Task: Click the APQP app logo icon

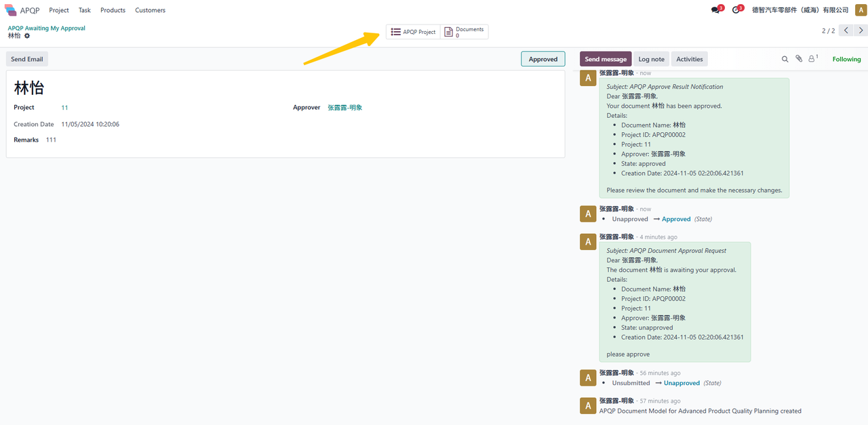Action: click(10, 10)
